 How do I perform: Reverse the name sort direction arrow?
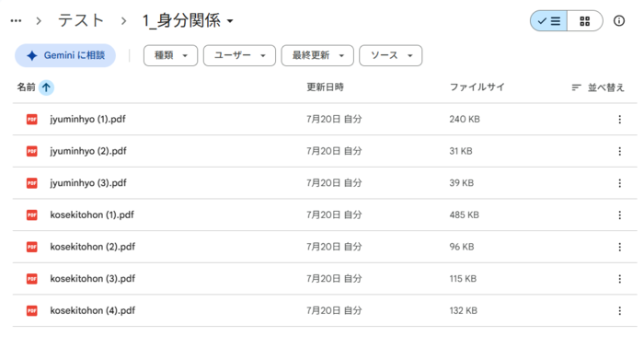[46, 87]
